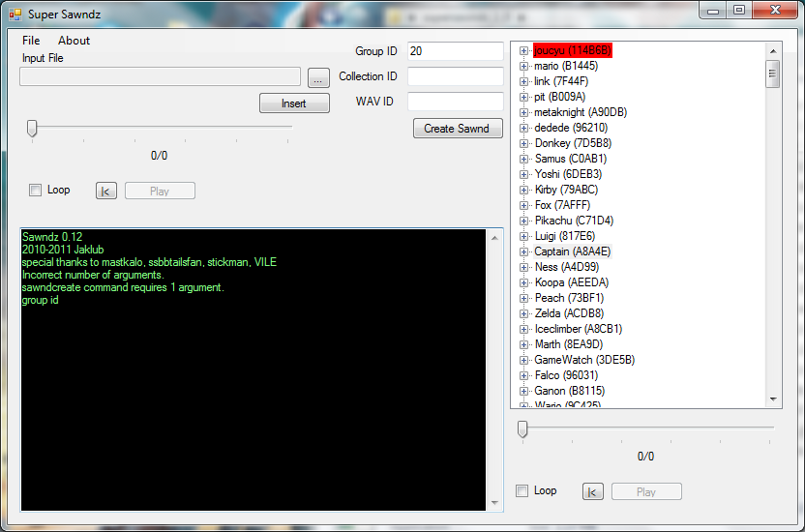Screen dimensions: 805x532
Task: Enable the Loop checkbox under the tree
Action: pos(522,491)
